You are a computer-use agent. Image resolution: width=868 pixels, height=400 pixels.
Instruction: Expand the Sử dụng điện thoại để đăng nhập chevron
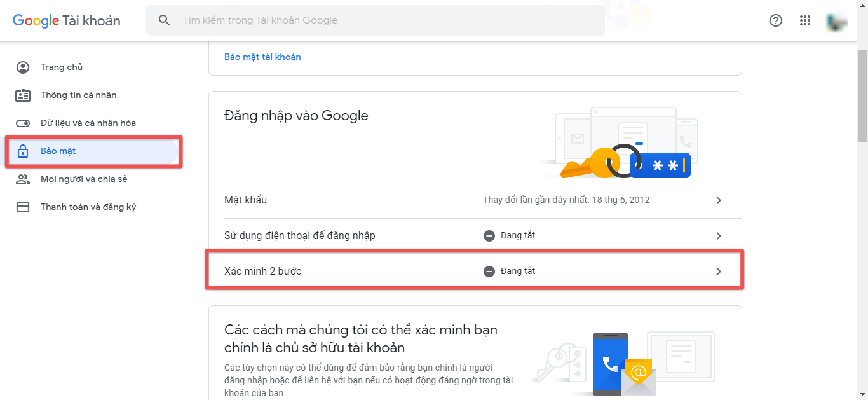pos(719,236)
